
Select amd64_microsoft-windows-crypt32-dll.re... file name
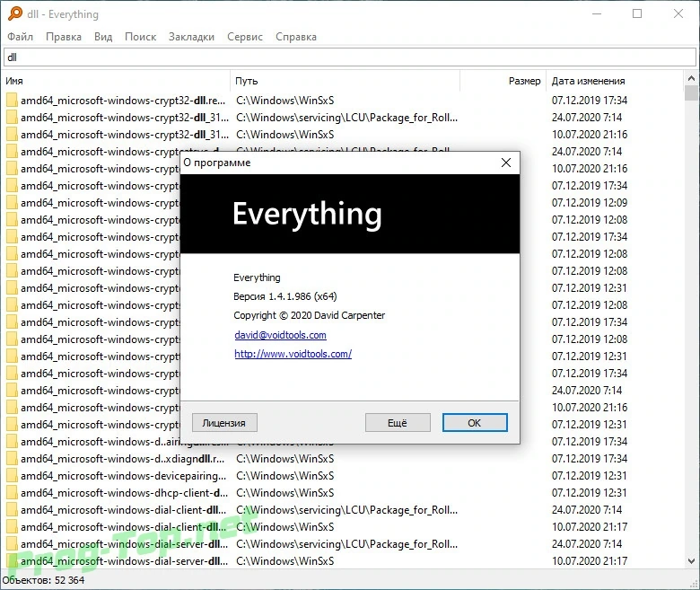coord(123,101)
